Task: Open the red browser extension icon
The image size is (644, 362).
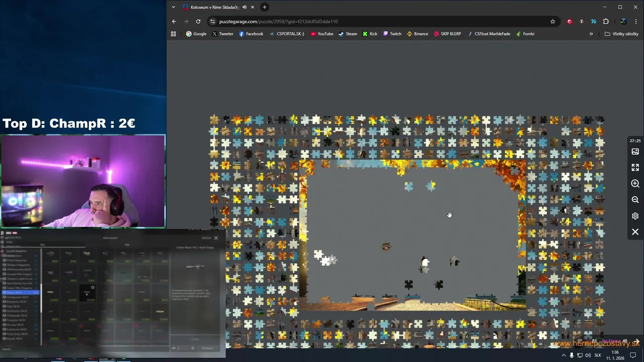Action: (x=570, y=22)
